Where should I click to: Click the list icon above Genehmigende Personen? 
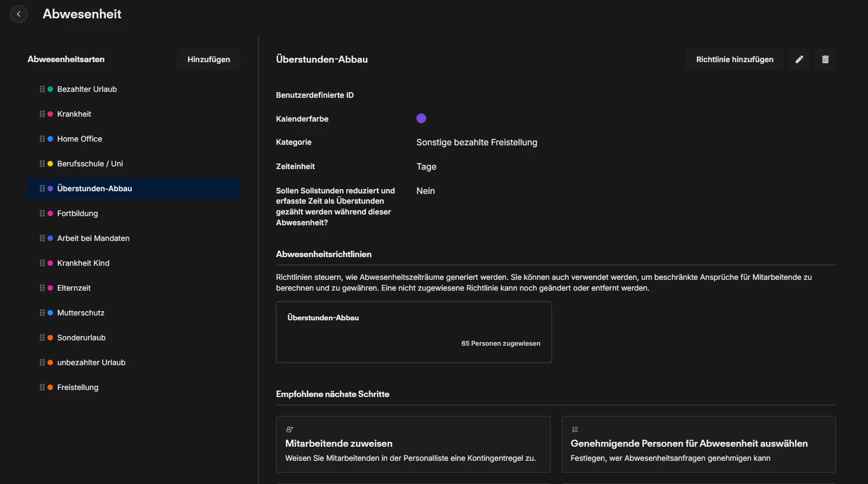575,429
